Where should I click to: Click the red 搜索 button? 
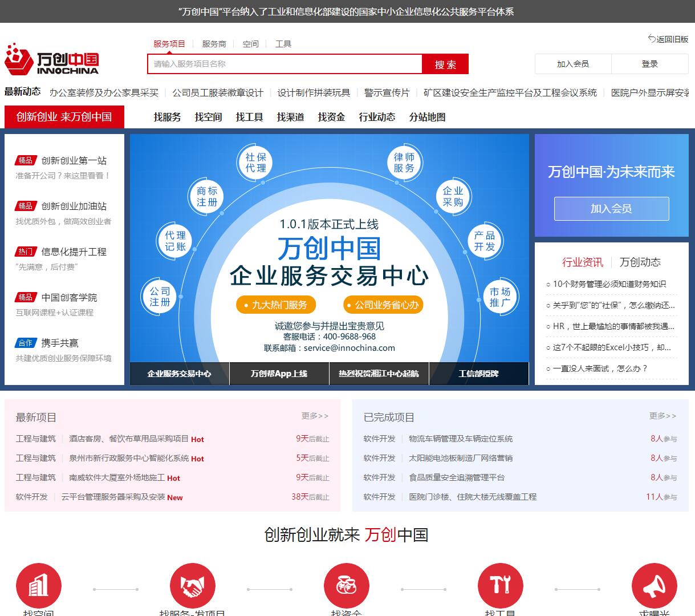pos(445,64)
